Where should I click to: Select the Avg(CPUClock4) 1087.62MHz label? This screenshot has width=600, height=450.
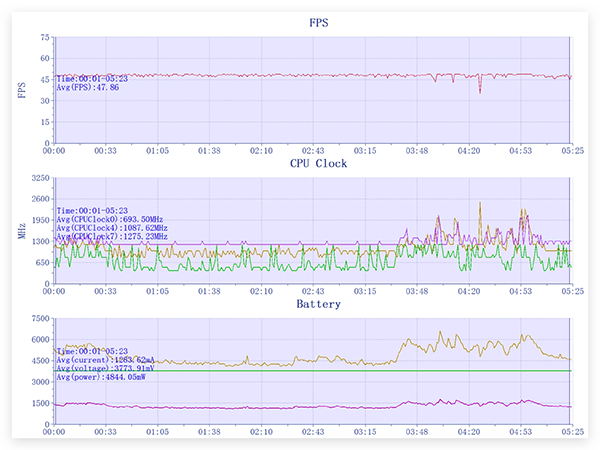112,228
